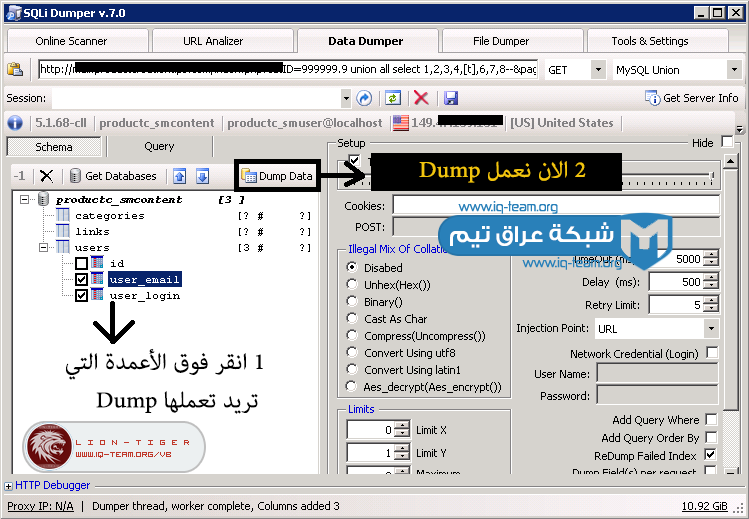Uncheck ReDump Failed Index checkbox
749x519 pixels.
[x=711, y=455]
